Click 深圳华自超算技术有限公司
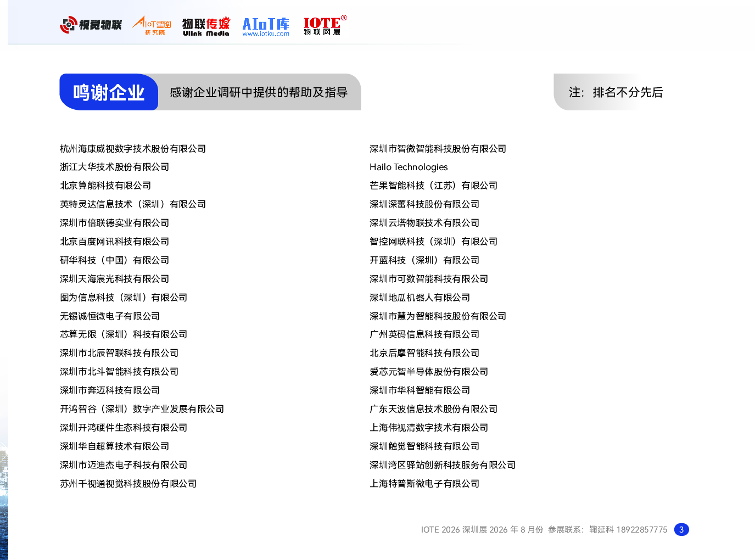Image resolution: width=755 pixels, height=560 pixels. pyautogui.click(x=115, y=446)
